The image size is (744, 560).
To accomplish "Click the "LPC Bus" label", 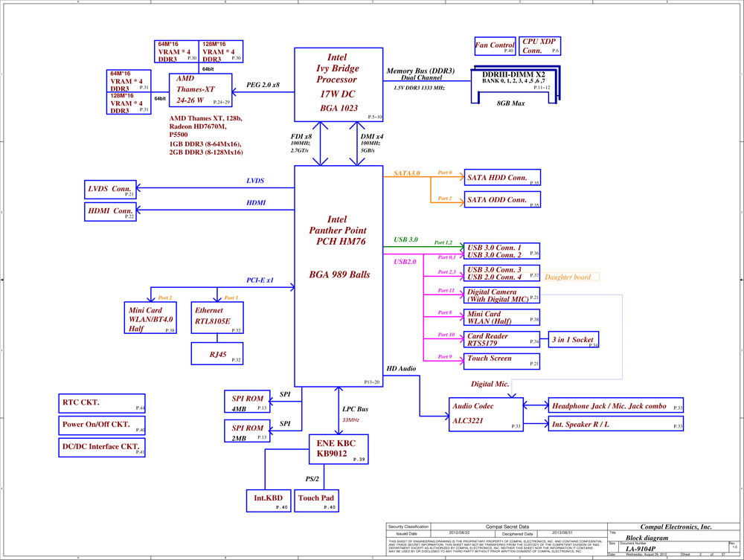I will click(355, 409).
